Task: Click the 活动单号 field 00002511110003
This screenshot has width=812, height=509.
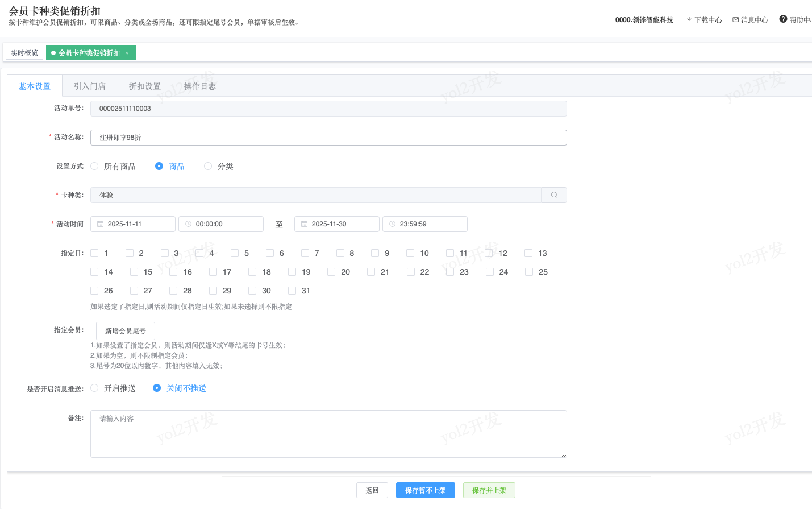Action: point(328,109)
